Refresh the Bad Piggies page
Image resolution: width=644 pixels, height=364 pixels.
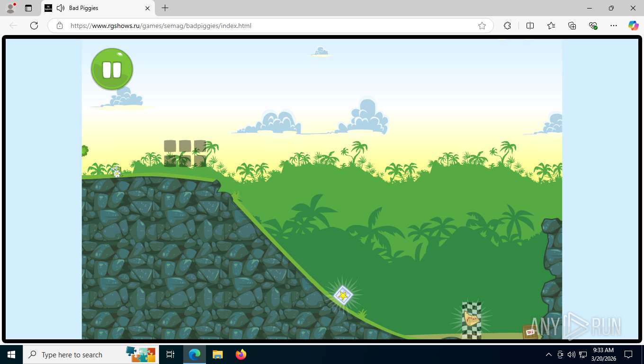pos(34,26)
